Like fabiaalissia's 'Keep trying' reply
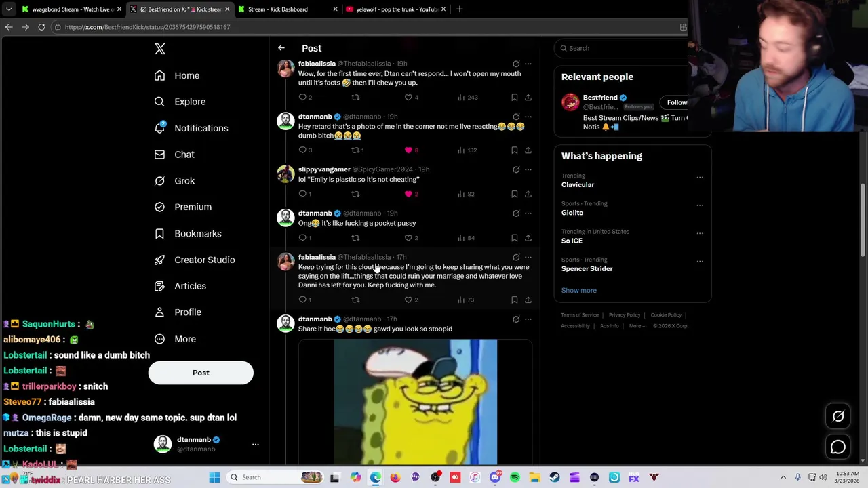Screen dimensions: 868x488 [408, 300]
